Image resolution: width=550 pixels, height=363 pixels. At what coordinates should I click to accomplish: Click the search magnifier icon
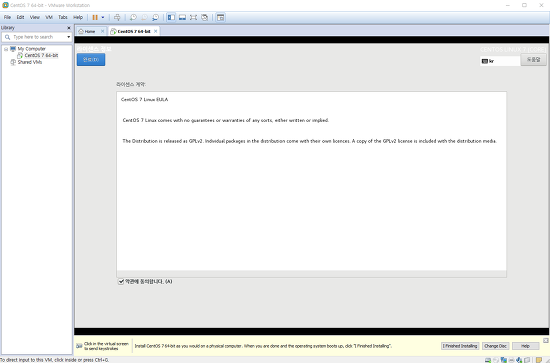[7, 37]
